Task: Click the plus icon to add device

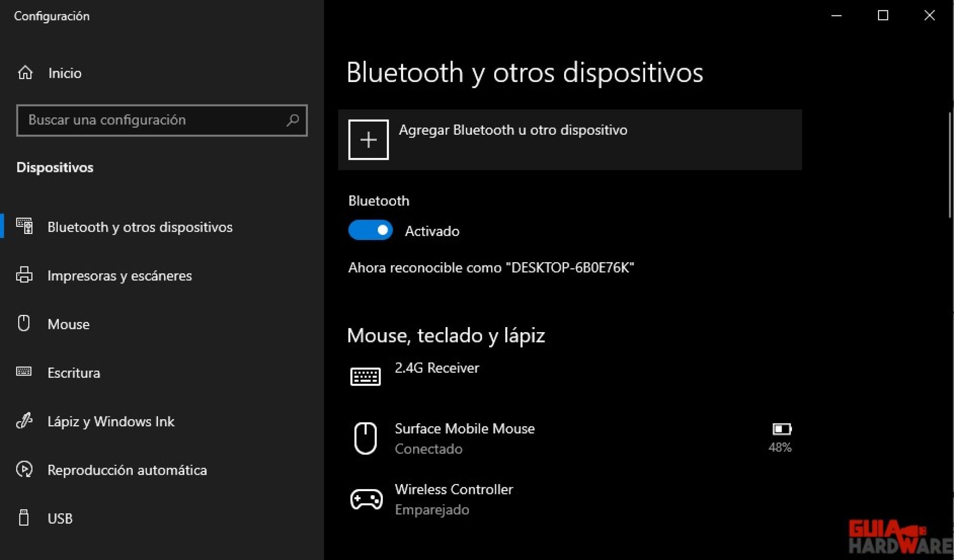Action: [x=368, y=140]
